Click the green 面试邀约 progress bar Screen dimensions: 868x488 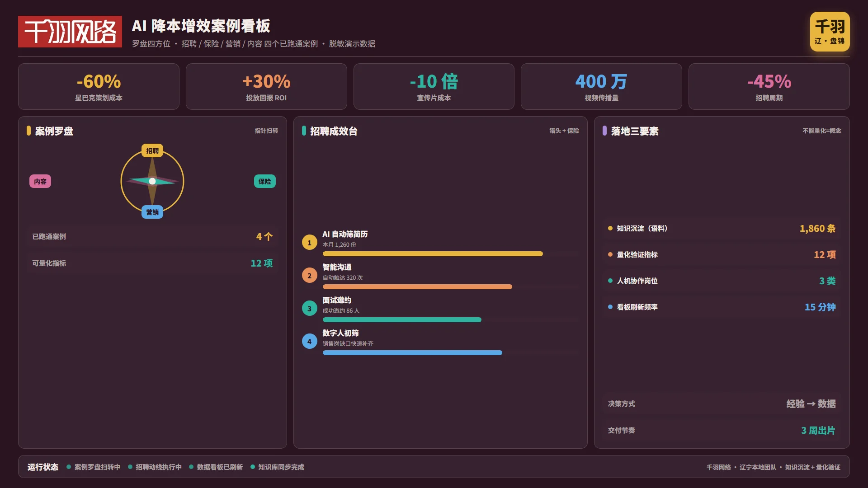pos(402,320)
